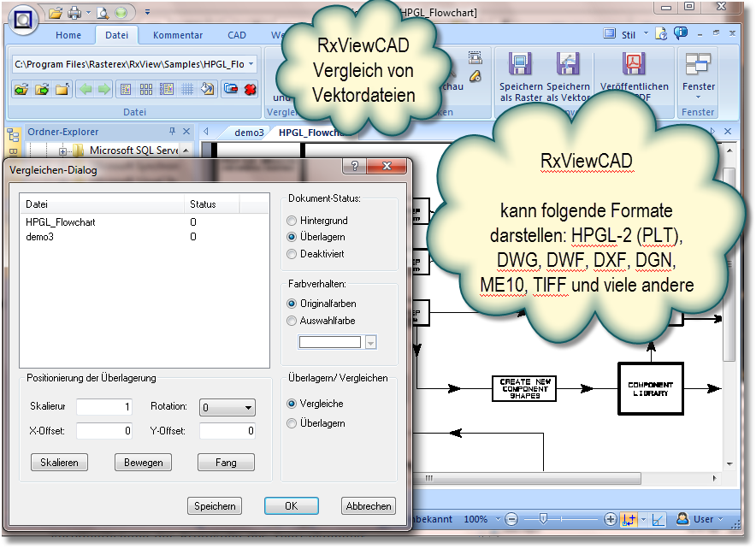The height and width of the screenshot is (549, 756).
Task: Click the folder-up icon in Datei group
Action: point(62,89)
